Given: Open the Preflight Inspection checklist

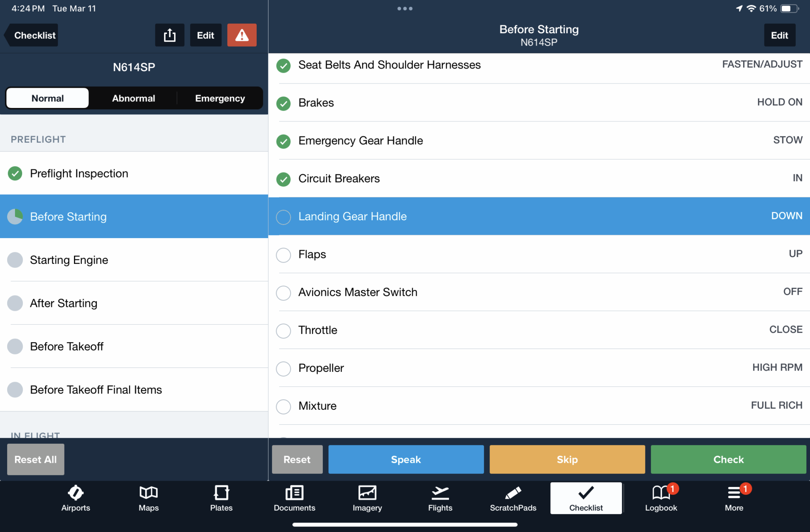Looking at the screenshot, I should coord(134,173).
